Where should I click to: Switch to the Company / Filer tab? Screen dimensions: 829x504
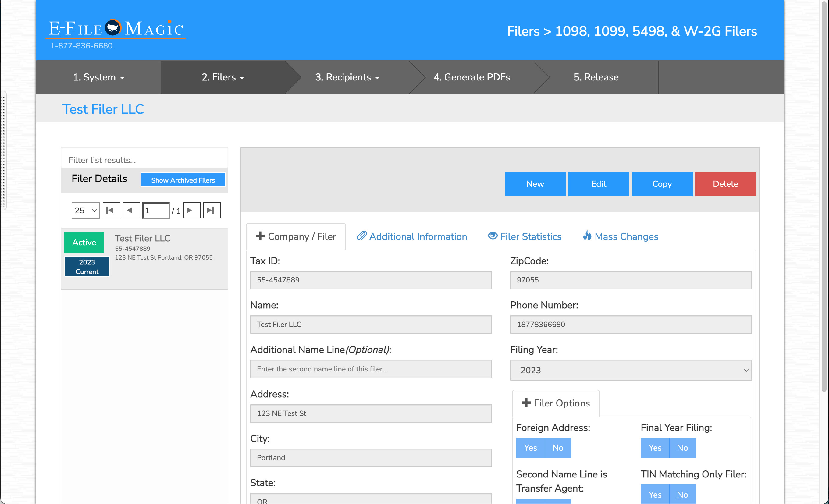(x=296, y=236)
